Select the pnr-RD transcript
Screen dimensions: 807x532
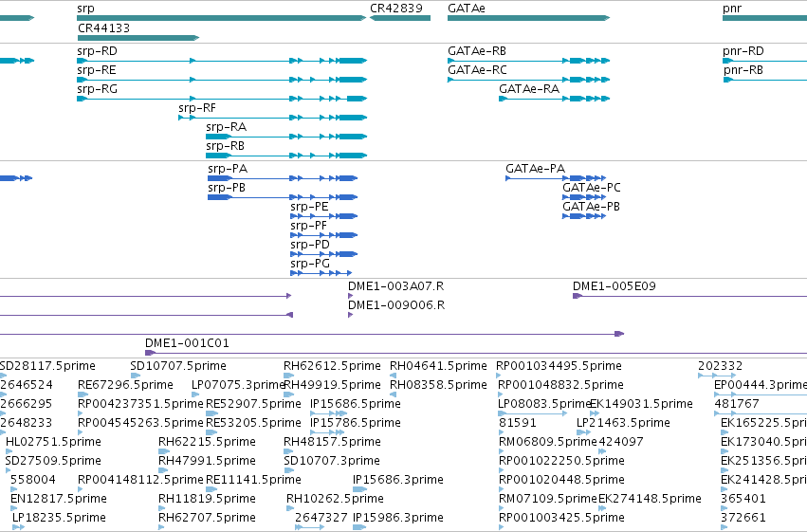coord(764,61)
